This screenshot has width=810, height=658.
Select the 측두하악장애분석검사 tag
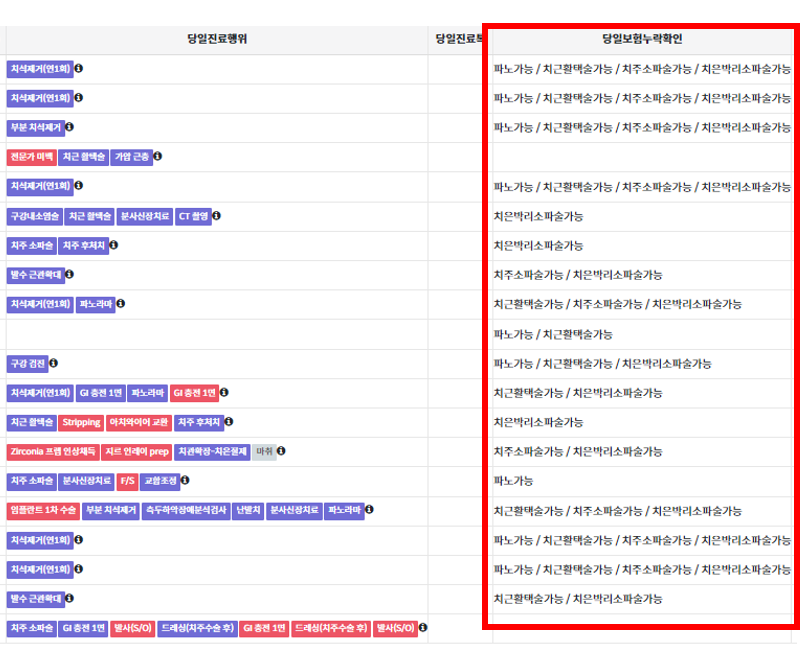(x=185, y=511)
